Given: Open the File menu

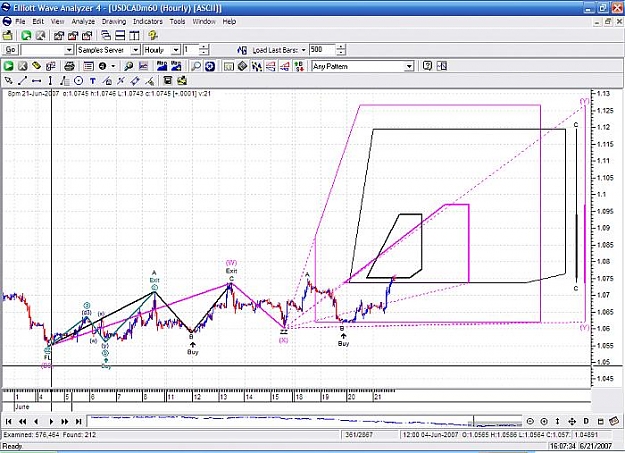Looking at the screenshot, I should (x=20, y=22).
